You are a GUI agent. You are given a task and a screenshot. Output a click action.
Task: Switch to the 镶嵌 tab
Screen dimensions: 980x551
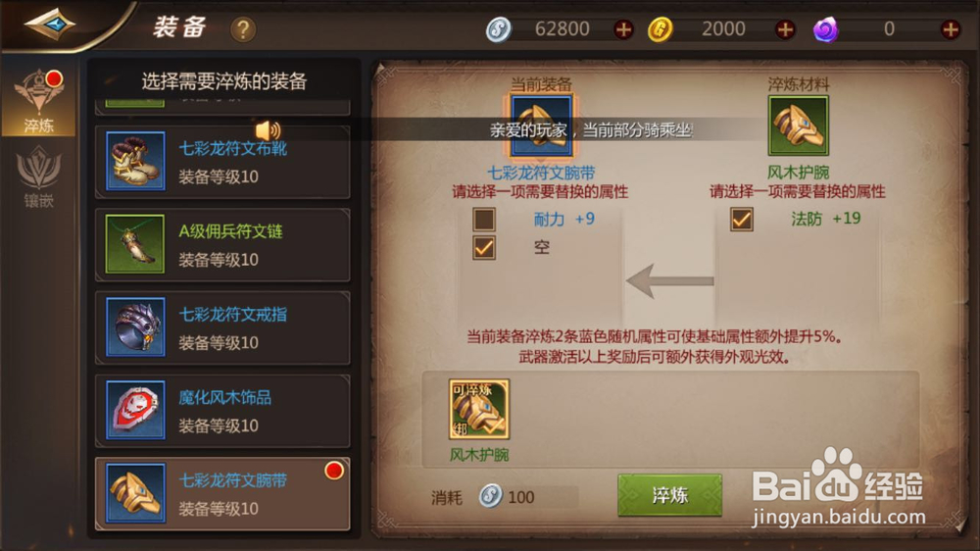(39, 176)
